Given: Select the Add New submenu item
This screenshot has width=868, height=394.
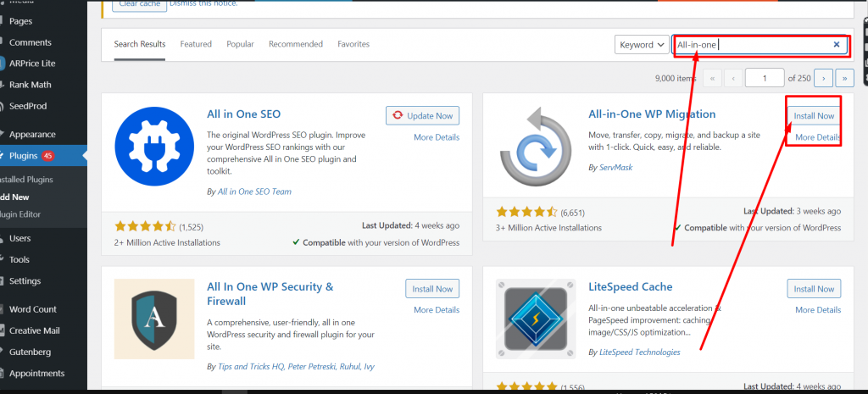Looking at the screenshot, I should (x=14, y=197).
